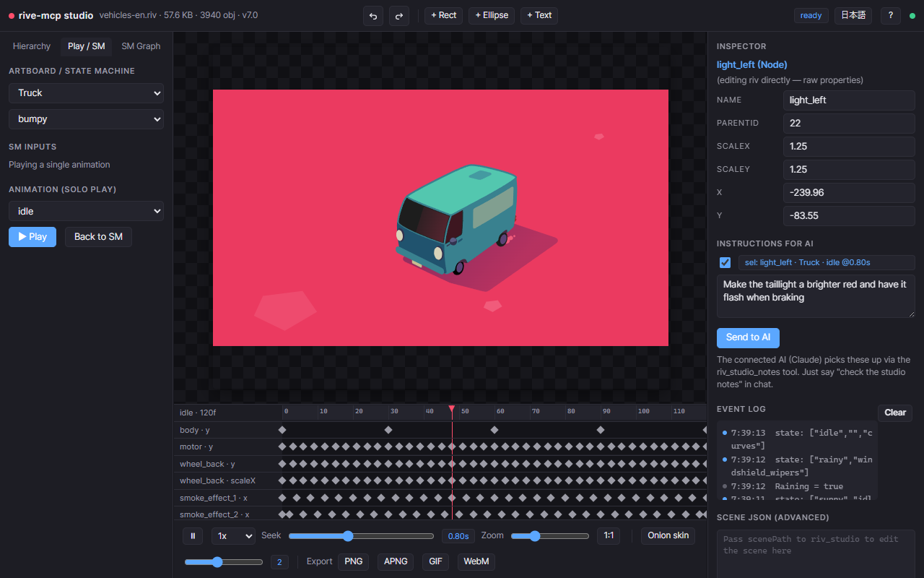Open the 1x playback speed dropdown
Viewport: 924px width, 578px height.
[233, 536]
